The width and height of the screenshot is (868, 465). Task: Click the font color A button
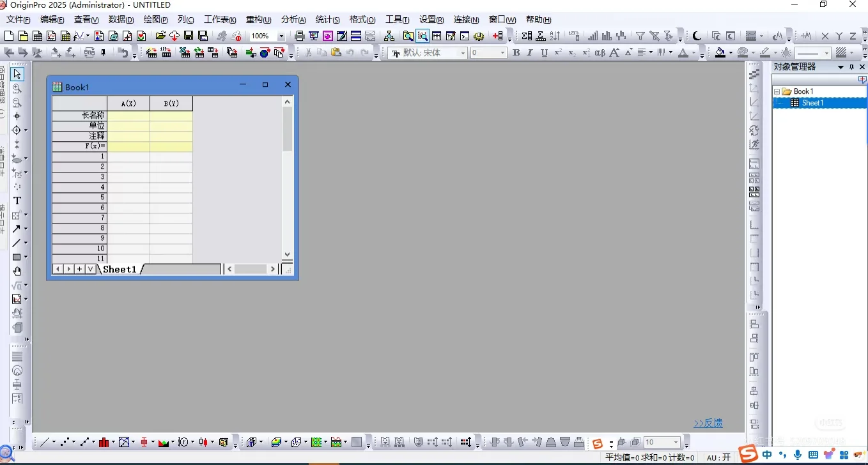[x=683, y=53]
